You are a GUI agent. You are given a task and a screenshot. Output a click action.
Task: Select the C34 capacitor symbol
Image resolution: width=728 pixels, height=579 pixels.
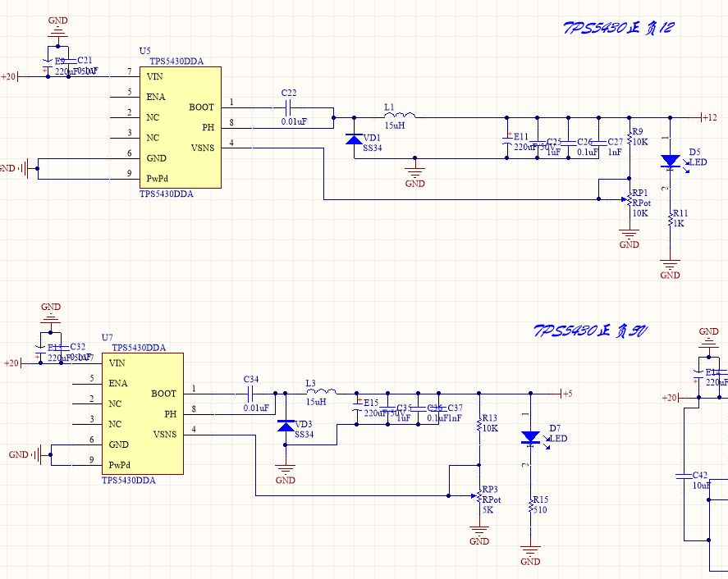tap(250, 394)
